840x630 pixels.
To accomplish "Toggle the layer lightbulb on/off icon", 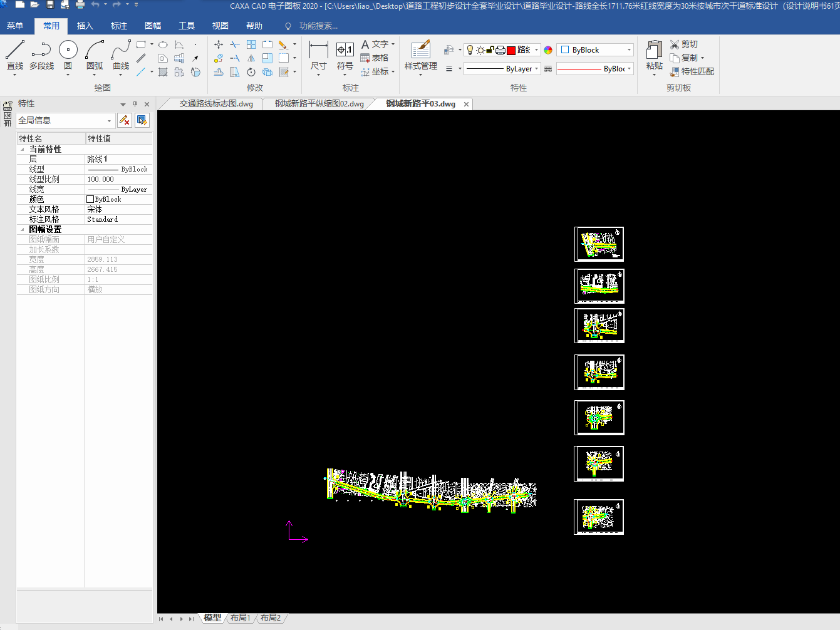I will 470,50.
